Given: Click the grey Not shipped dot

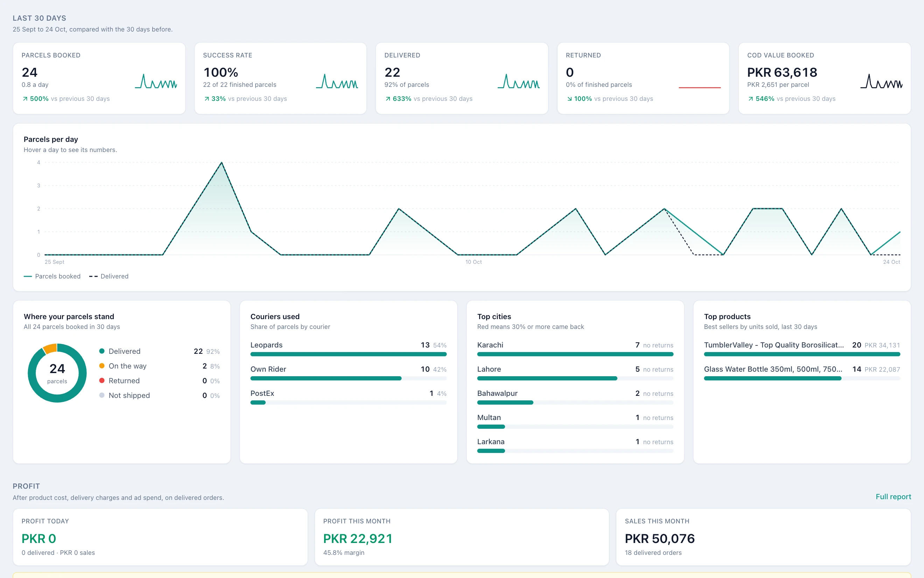Looking at the screenshot, I should pyautogui.click(x=102, y=395).
